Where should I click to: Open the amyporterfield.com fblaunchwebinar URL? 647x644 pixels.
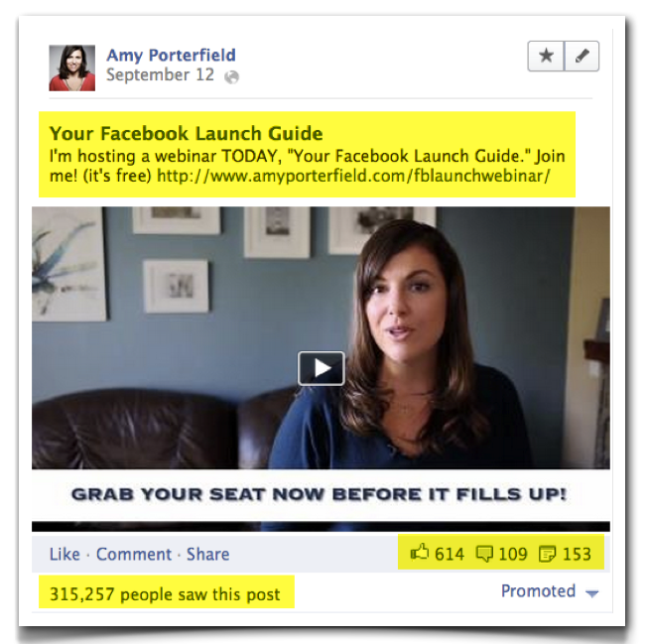[x=353, y=176]
